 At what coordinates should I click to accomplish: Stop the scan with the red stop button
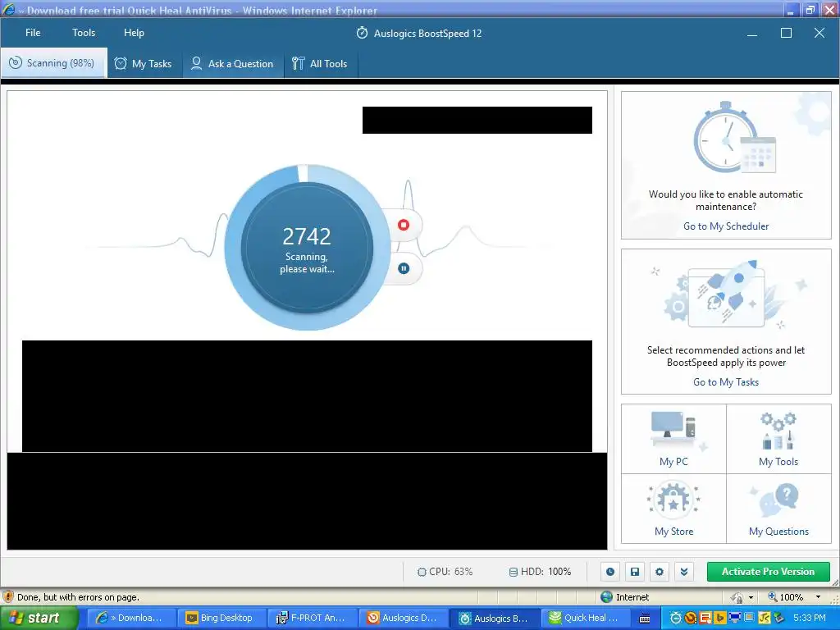coord(404,225)
